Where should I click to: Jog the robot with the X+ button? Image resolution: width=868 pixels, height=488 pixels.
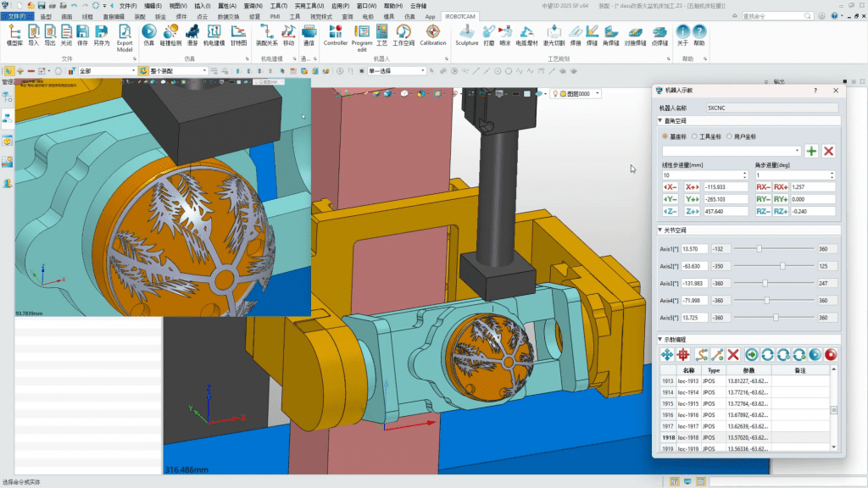(x=693, y=186)
